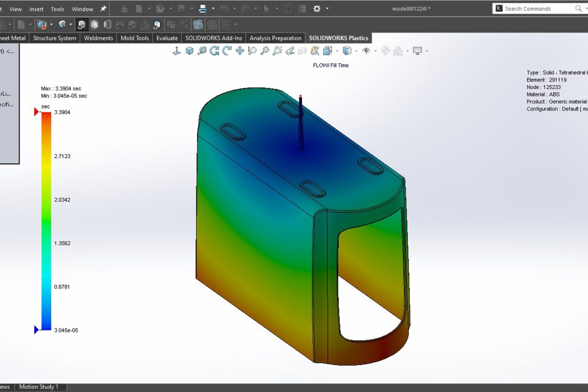Open the Options gear dropdown arrow

tap(327, 9)
